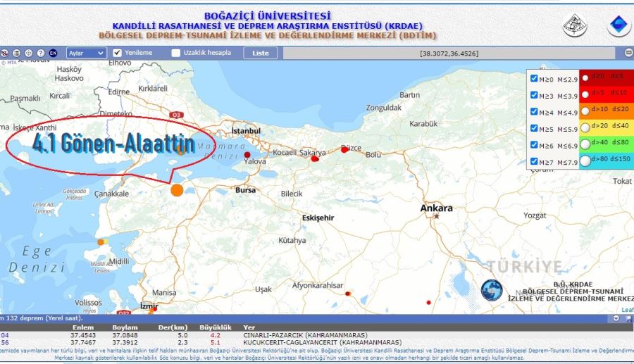Collapse the earthquake list panel arrow
This screenshot has width=634, height=364.
click(x=617, y=318)
